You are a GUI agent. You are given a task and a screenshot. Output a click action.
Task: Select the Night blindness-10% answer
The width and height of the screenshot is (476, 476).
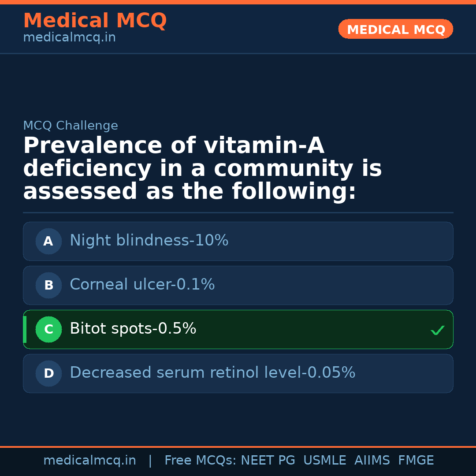[x=149, y=241]
